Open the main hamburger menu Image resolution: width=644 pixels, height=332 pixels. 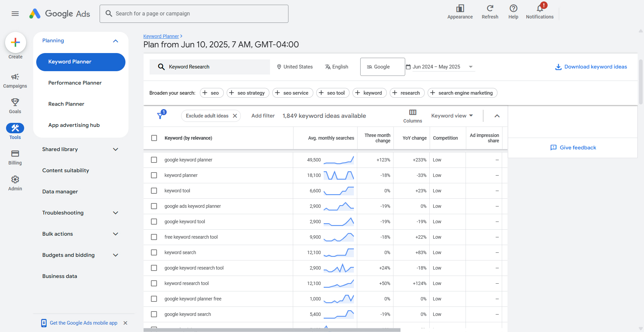15,14
